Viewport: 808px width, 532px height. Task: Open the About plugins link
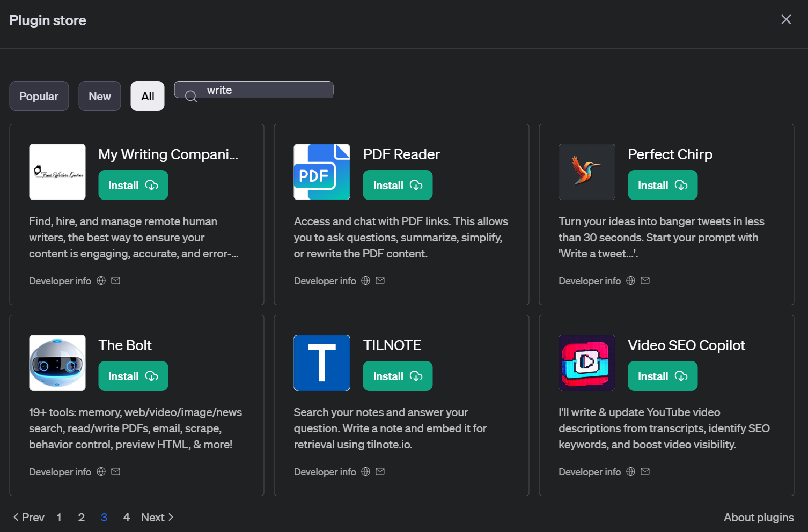758,518
